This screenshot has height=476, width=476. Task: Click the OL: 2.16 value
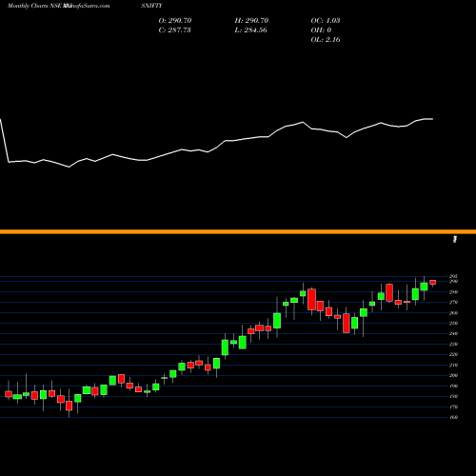tap(326, 40)
